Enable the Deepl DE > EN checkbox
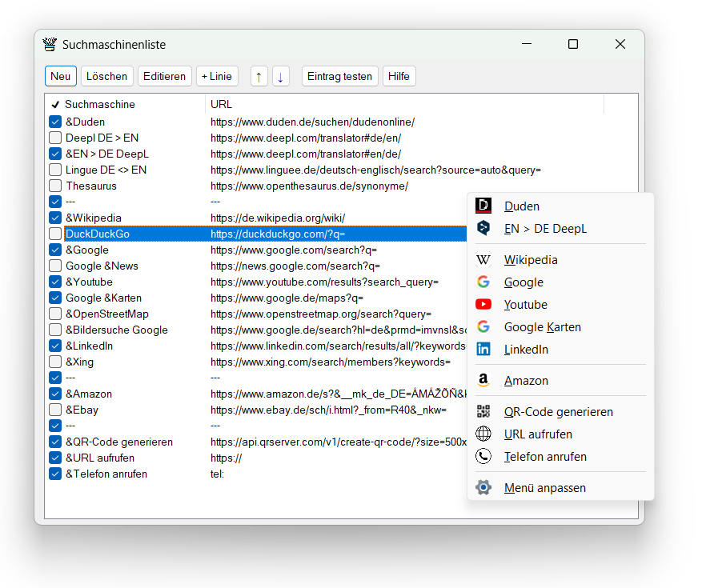Screen dimensions: 702x588 pyautogui.click(x=55, y=138)
